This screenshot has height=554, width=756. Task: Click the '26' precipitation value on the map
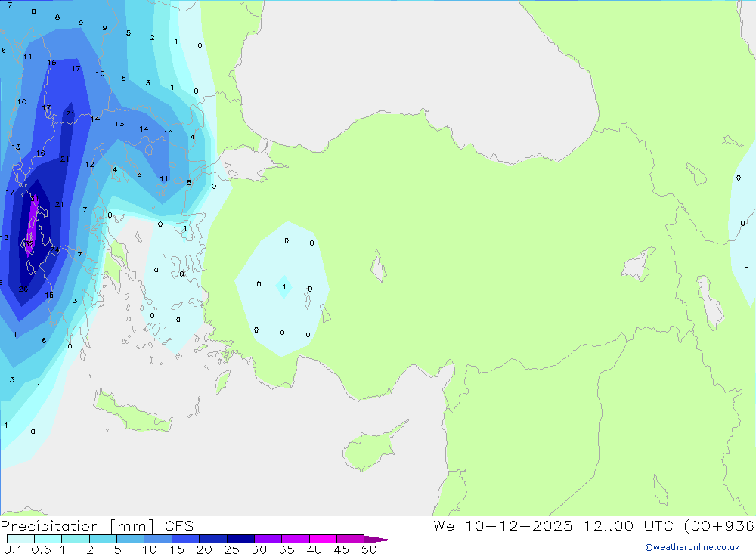point(23,289)
